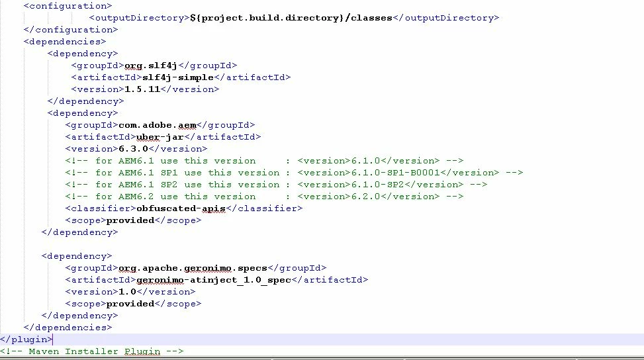The image size is (644, 360).
Task: Click the Maven Installer Plugin comment
Action: [92, 351]
